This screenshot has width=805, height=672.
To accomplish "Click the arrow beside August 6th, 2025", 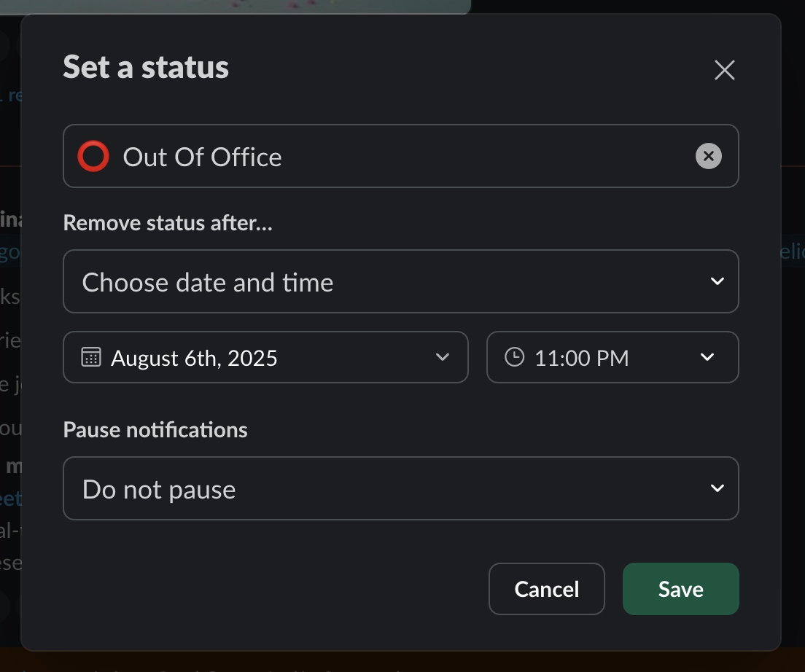I will point(442,357).
